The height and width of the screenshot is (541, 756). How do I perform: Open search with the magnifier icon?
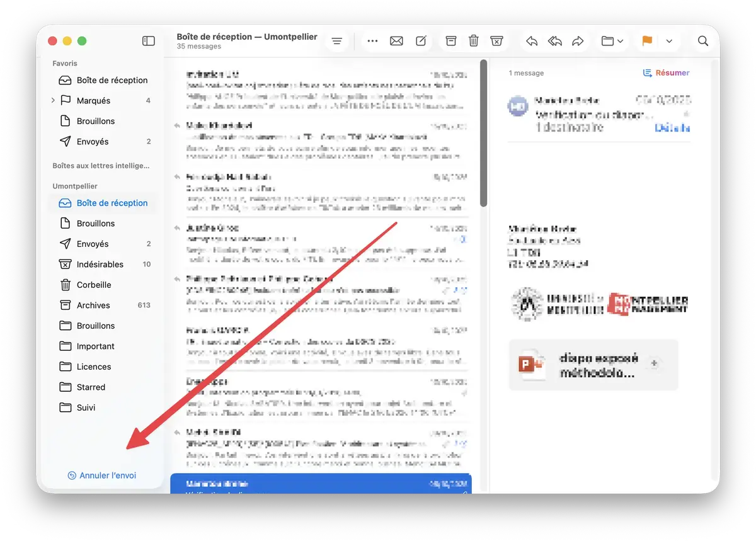[x=702, y=40]
